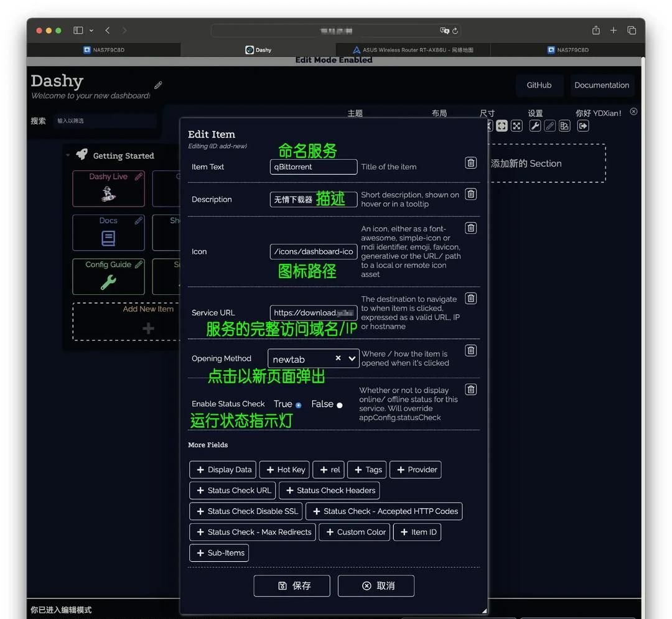This screenshot has width=672, height=619.
Task: Open Safari sidebar dropdown chevron
Action: point(91,30)
